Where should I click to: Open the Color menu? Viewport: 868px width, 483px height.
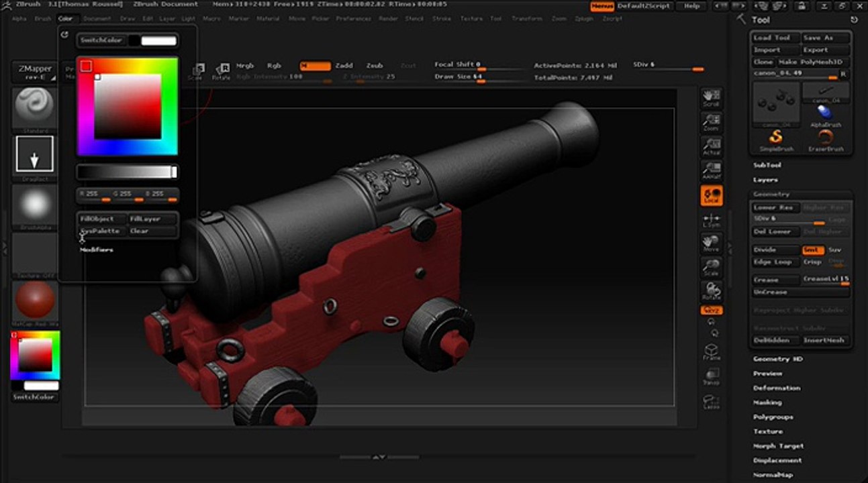[65, 19]
